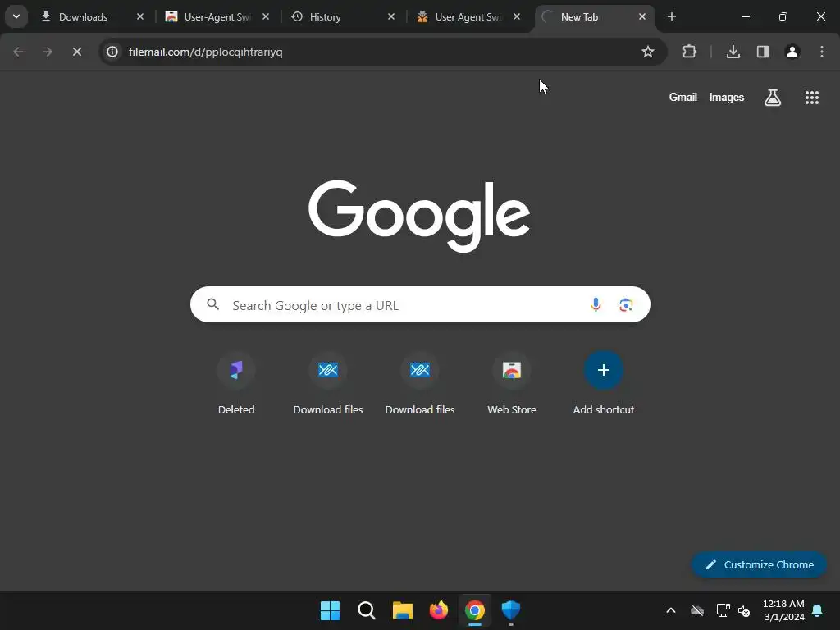Open Google apps grid
Viewport: 840px width, 630px height.
812,98
